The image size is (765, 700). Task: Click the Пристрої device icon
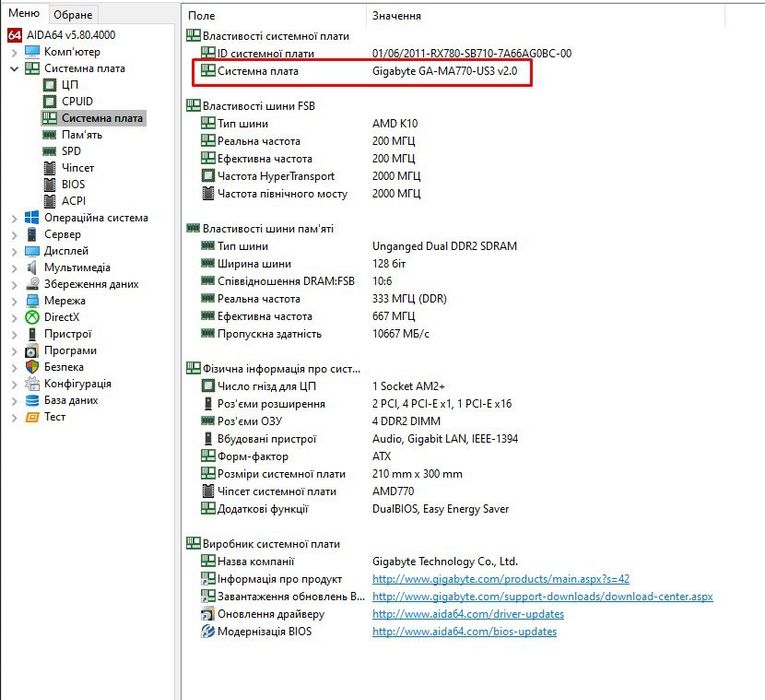click(32, 334)
